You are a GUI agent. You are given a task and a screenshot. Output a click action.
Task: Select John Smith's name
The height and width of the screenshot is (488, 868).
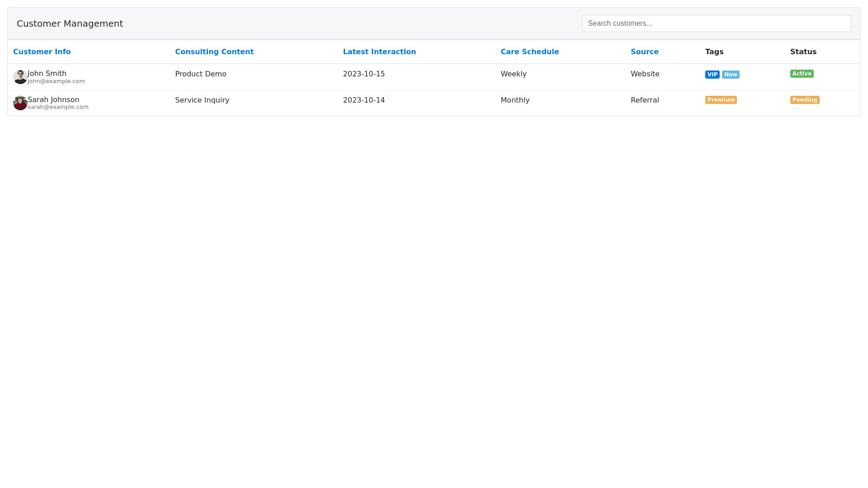click(x=47, y=73)
